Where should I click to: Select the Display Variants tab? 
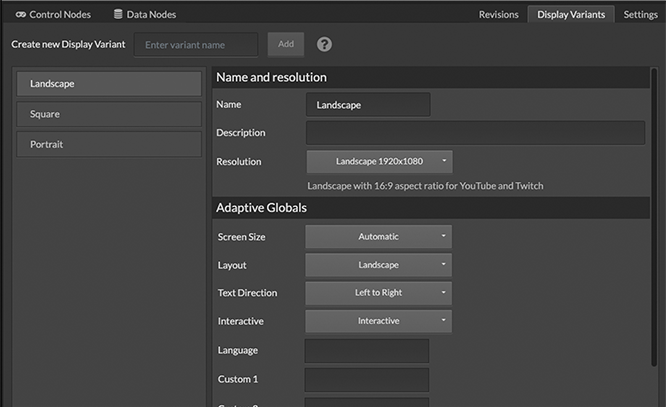point(571,14)
